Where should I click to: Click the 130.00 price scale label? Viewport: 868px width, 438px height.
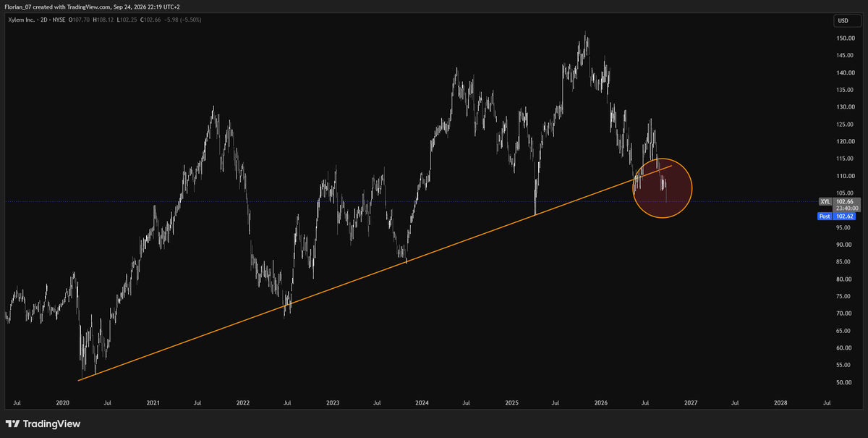point(845,107)
